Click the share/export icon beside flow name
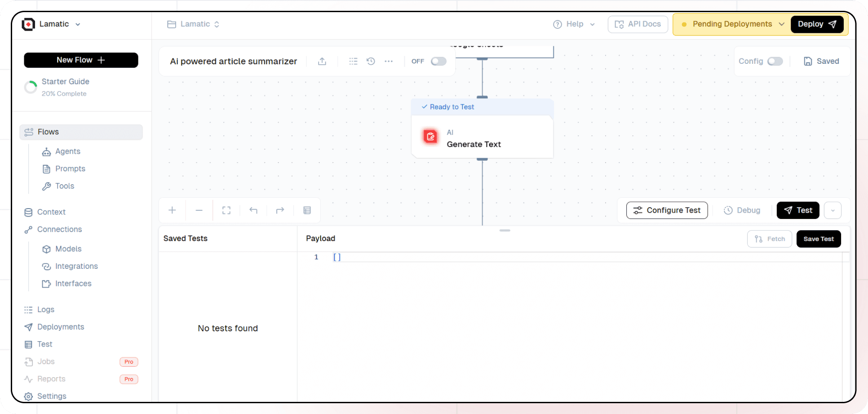 322,62
